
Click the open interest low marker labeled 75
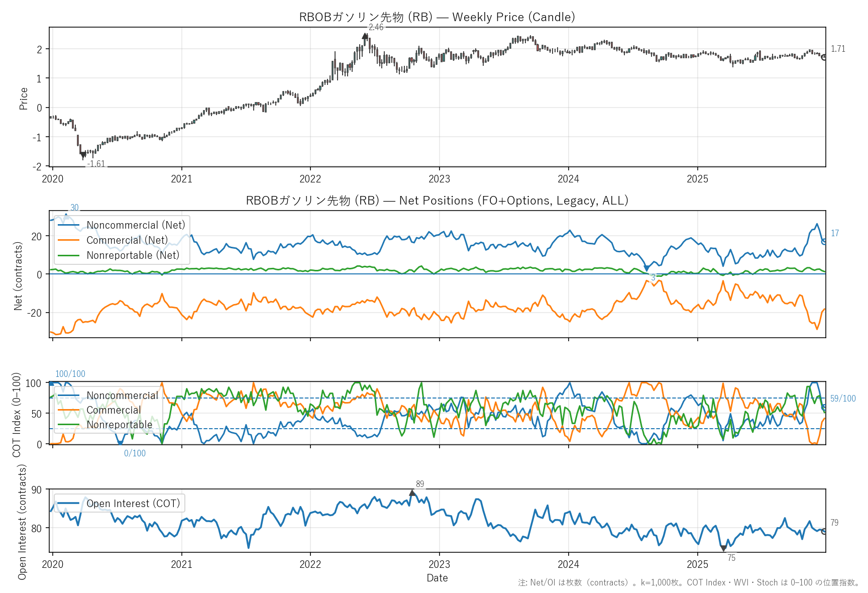click(723, 548)
